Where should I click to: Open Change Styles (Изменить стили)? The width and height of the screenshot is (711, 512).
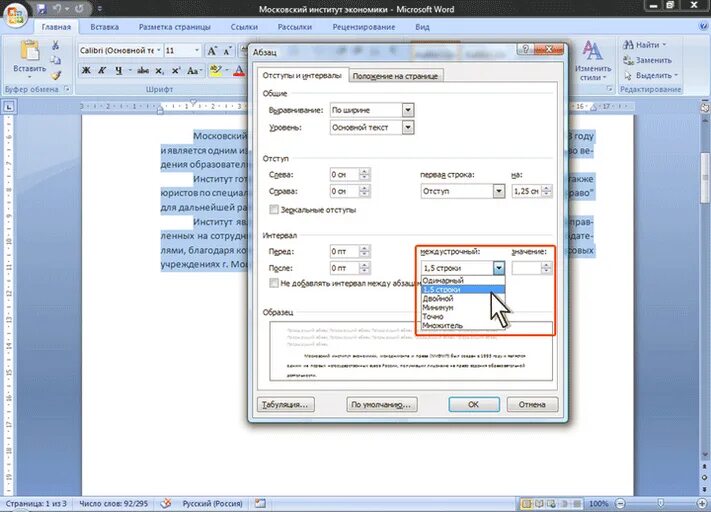tap(593, 61)
